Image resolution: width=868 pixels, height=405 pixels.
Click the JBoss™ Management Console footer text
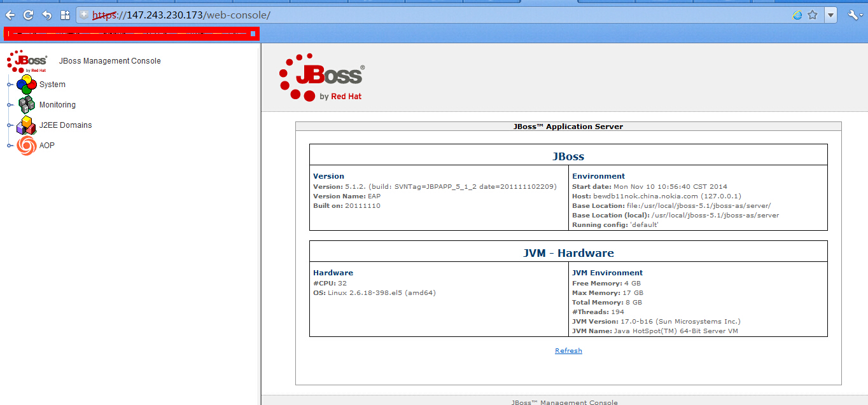coord(564,402)
